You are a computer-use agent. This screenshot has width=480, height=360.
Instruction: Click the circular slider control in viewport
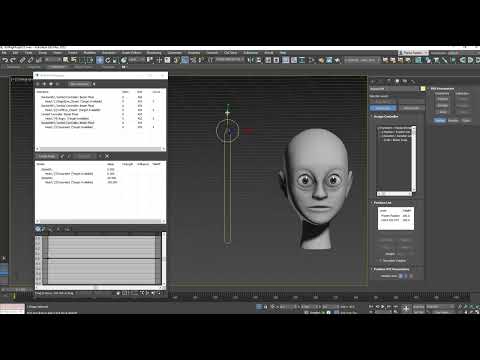pyautogui.click(x=227, y=131)
